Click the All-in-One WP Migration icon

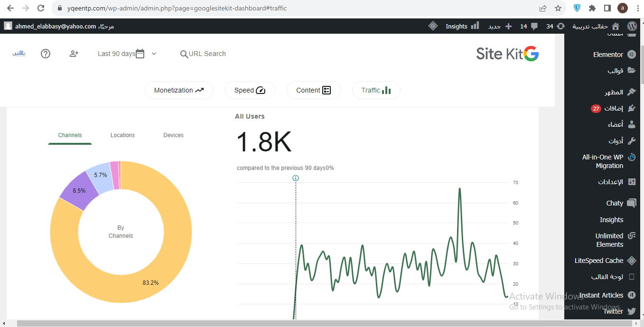[x=632, y=157]
